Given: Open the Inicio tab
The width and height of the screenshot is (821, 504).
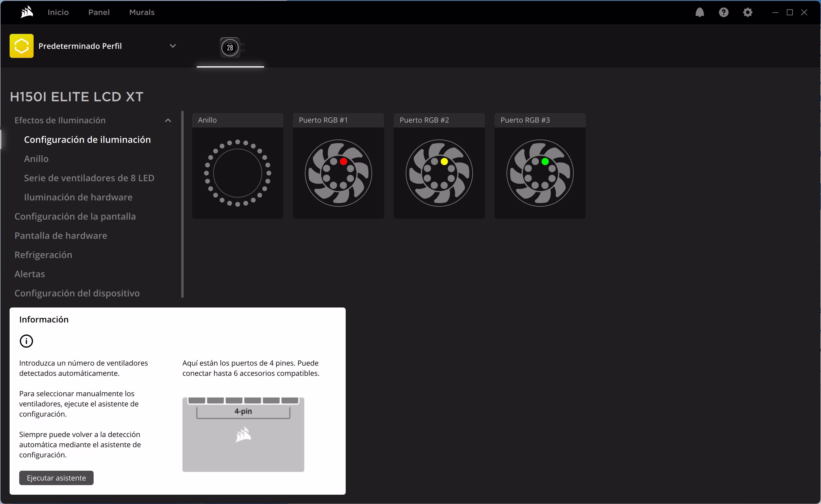Looking at the screenshot, I should pos(58,12).
